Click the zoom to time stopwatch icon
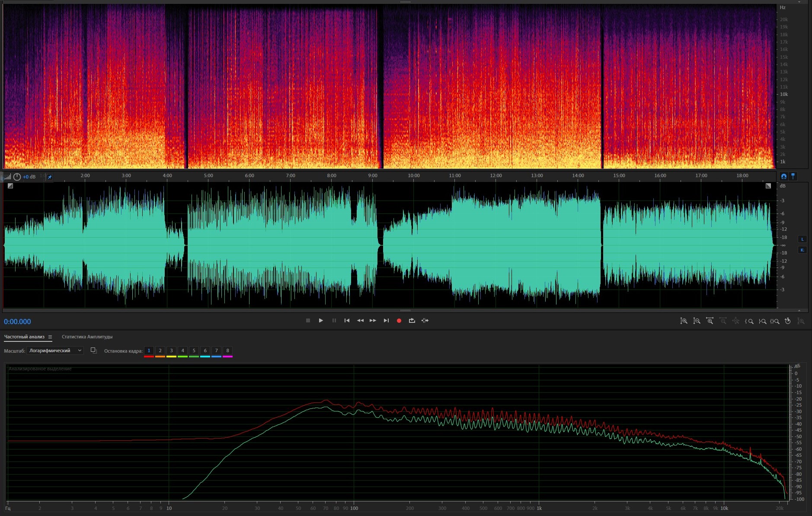The width and height of the screenshot is (812, 516). click(788, 321)
